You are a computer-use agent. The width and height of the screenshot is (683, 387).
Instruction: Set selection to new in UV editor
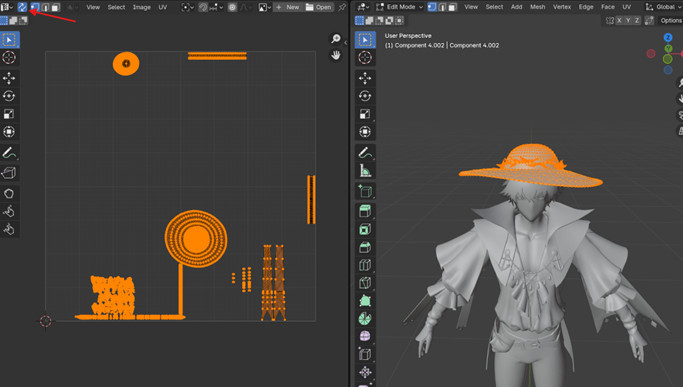(4, 20)
